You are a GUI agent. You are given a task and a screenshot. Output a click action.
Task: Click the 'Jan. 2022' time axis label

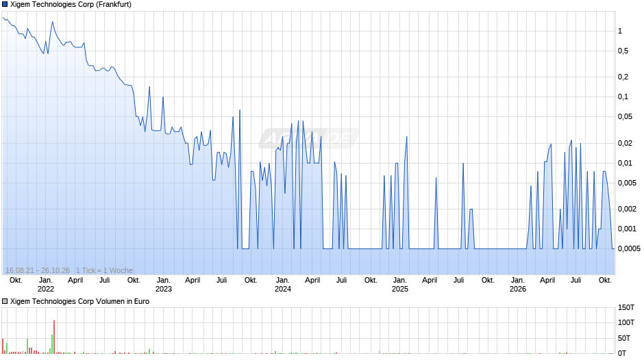46,285
